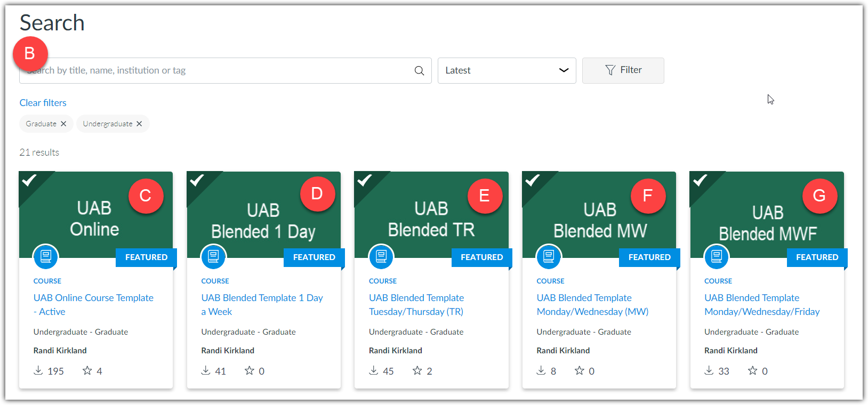
Task: Click the star icon on Blended Tuesday/Thursday card
Action: pos(417,370)
